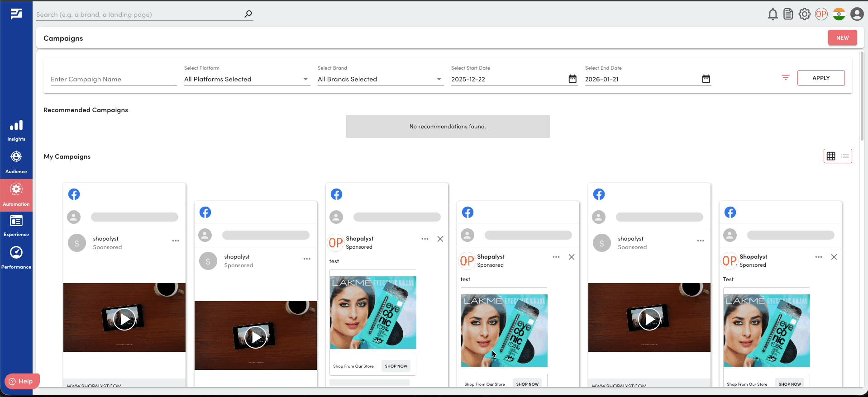
Task: Expand the Select Brand dropdown
Action: click(381, 79)
